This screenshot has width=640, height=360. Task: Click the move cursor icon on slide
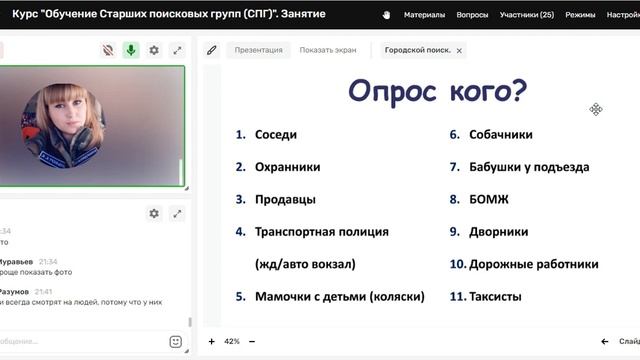[596, 109]
